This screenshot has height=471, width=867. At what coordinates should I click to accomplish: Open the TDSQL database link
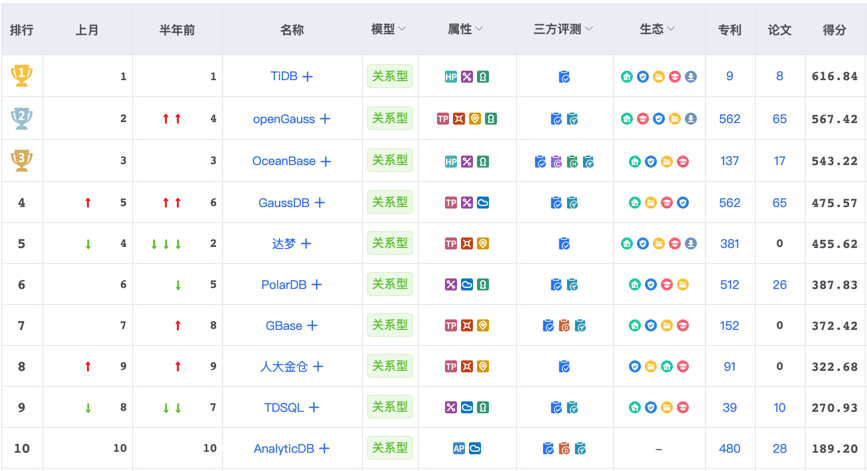pos(284,407)
